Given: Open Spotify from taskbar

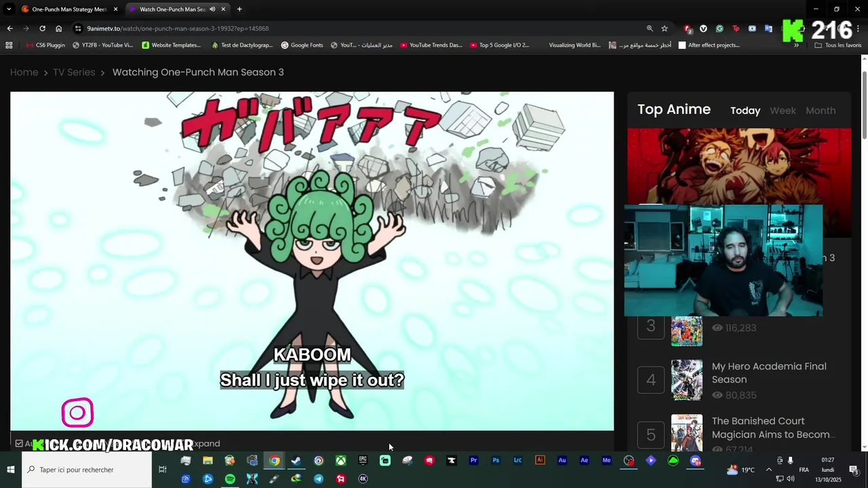Looking at the screenshot, I should (230, 479).
